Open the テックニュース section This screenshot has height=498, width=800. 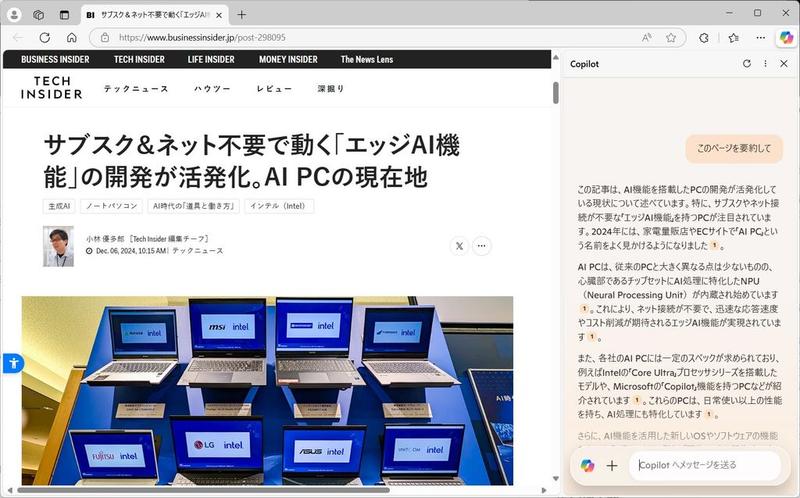click(136, 88)
